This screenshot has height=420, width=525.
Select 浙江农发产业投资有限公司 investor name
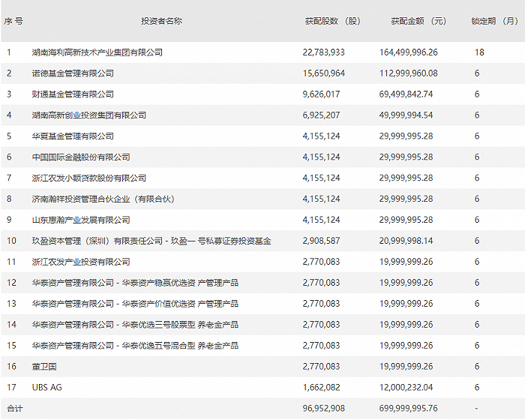tap(81, 262)
